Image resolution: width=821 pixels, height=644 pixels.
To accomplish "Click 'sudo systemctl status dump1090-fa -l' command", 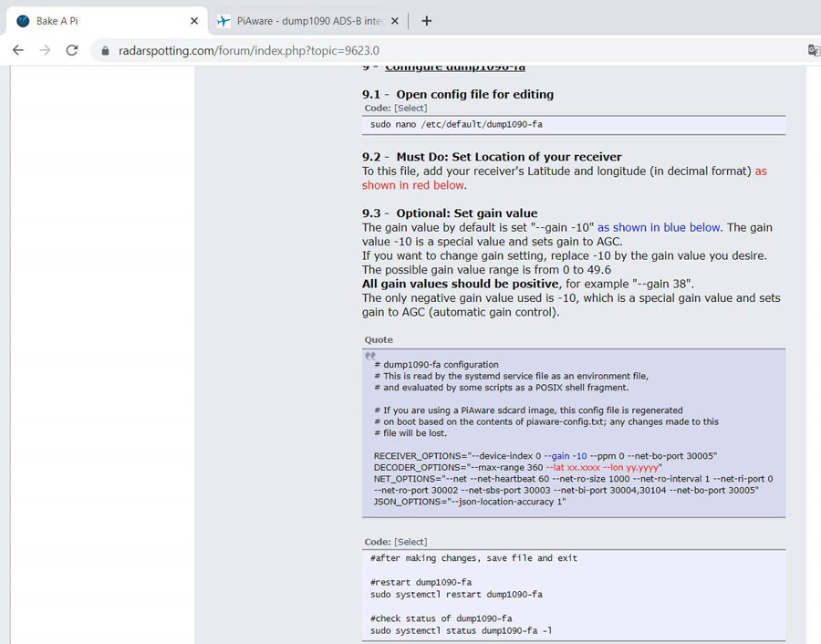I will click(462, 630).
